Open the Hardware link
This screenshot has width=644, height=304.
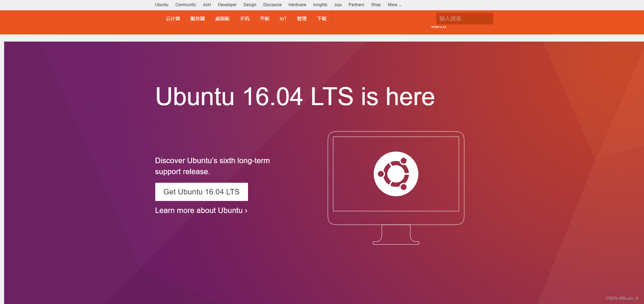click(x=297, y=5)
